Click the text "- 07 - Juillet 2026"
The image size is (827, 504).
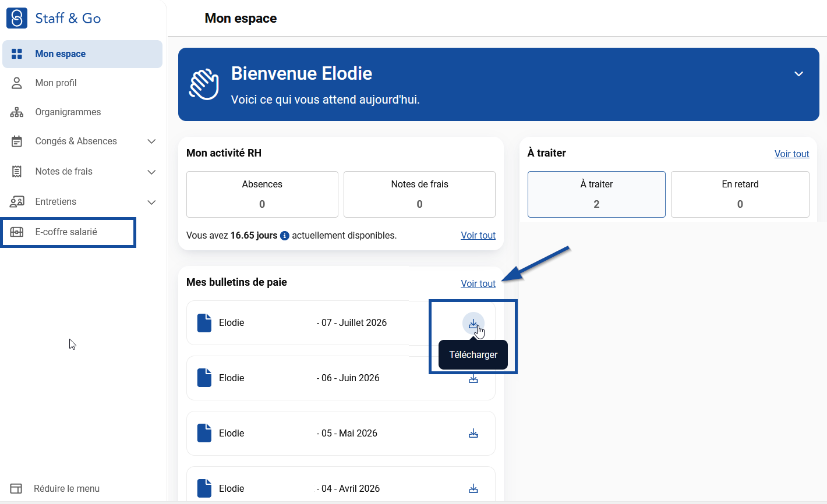pyautogui.click(x=352, y=323)
